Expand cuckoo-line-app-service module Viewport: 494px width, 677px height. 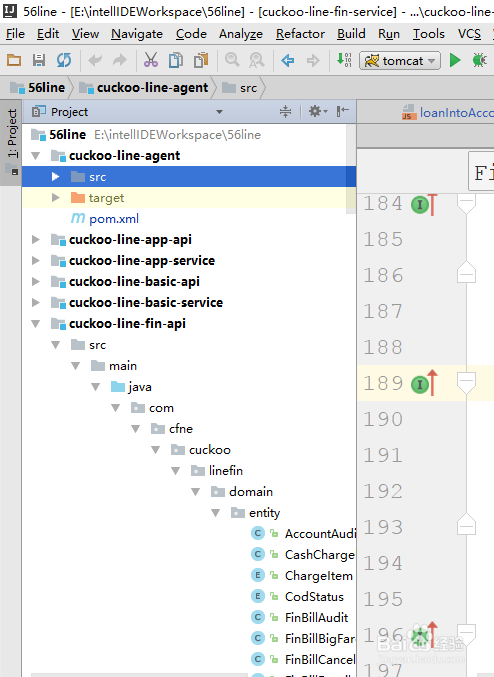tap(36, 261)
